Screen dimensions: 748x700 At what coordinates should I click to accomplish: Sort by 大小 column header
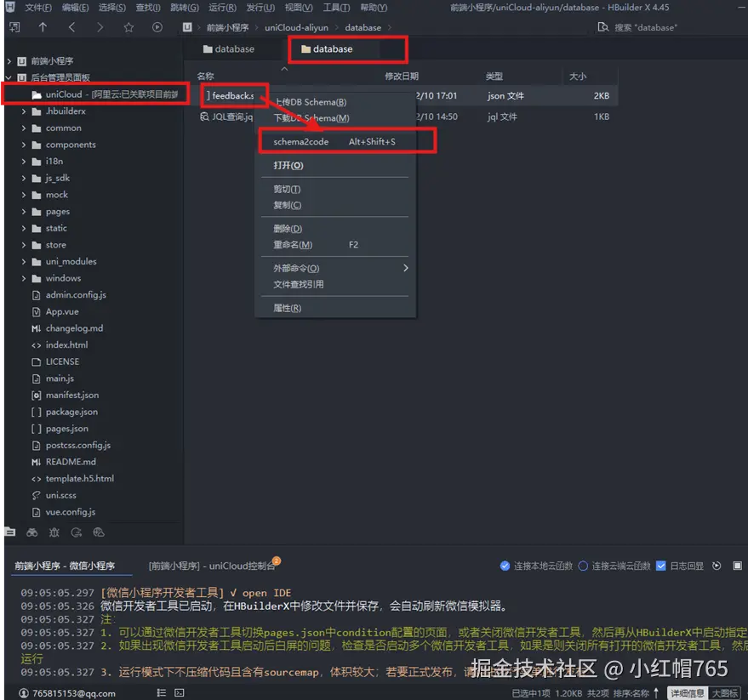pyautogui.click(x=578, y=77)
